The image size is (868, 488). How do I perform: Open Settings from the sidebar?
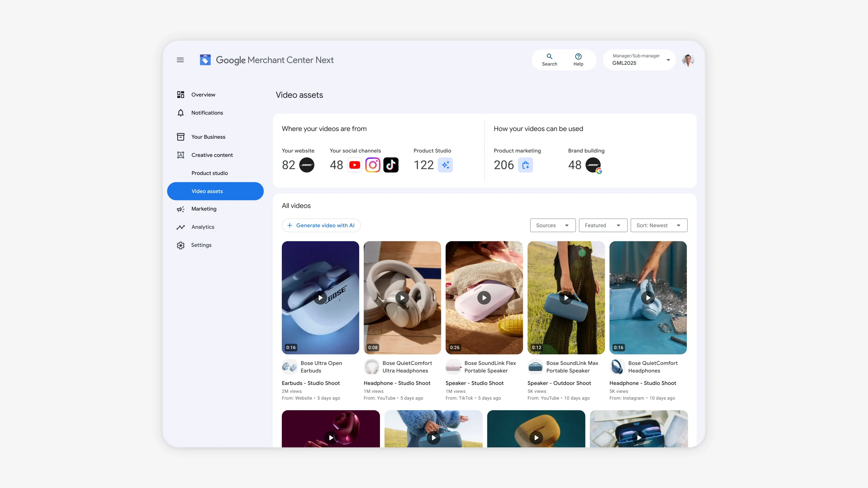tap(201, 245)
